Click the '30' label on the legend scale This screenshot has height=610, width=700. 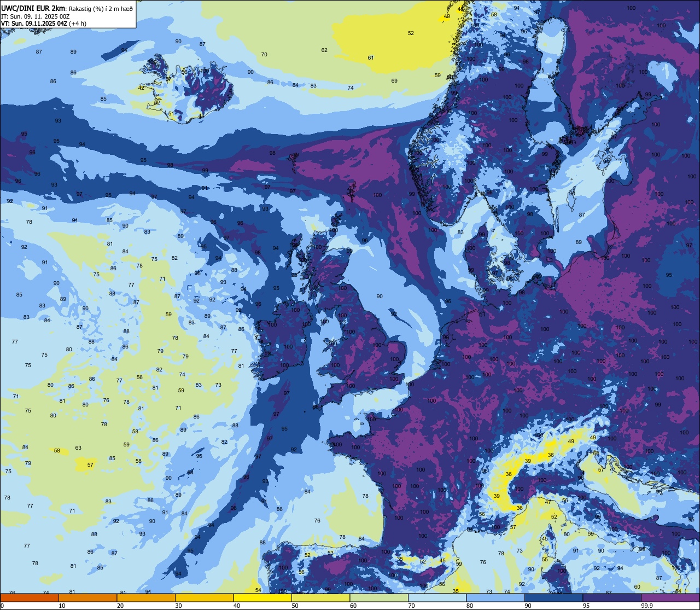[x=178, y=606]
